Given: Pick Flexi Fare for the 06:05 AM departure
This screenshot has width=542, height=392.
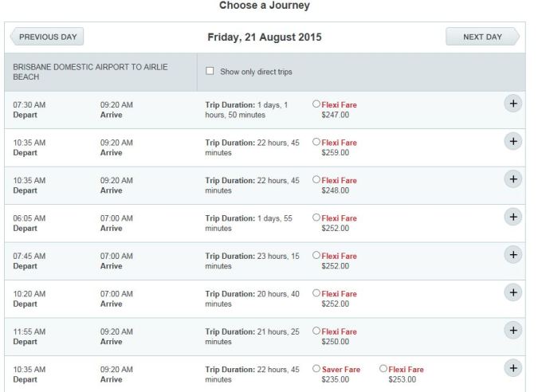Looking at the screenshot, I should (x=316, y=218).
